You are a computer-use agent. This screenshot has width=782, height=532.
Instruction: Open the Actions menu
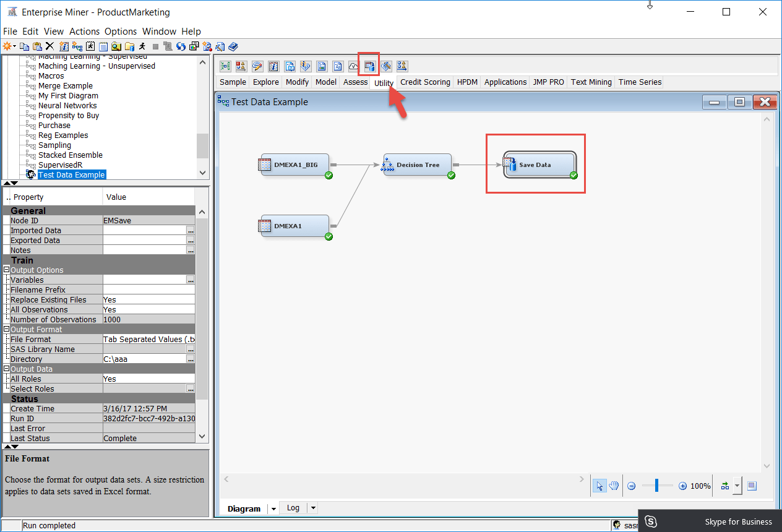click(x=84, y=31)
